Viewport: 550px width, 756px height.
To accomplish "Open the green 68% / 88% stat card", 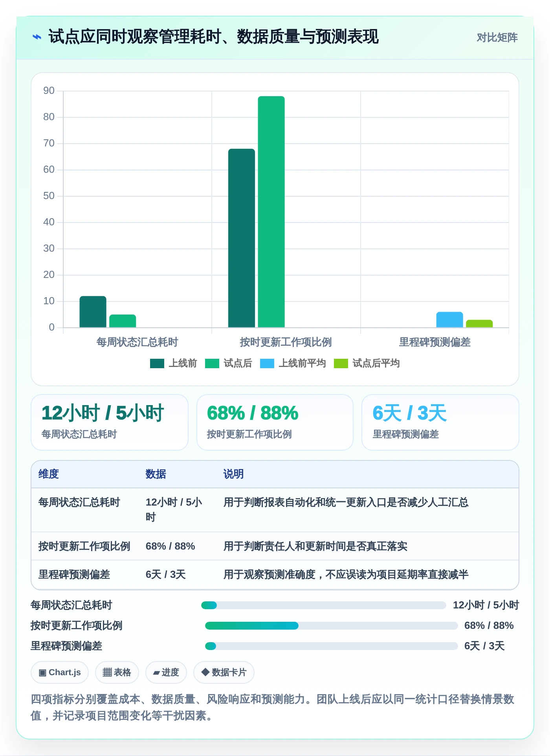I will point(275,422).
